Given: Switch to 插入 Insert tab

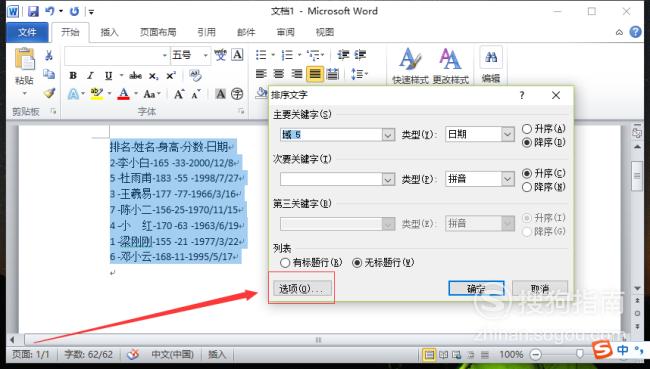Looking at the screenshot, I should point(109,32).
